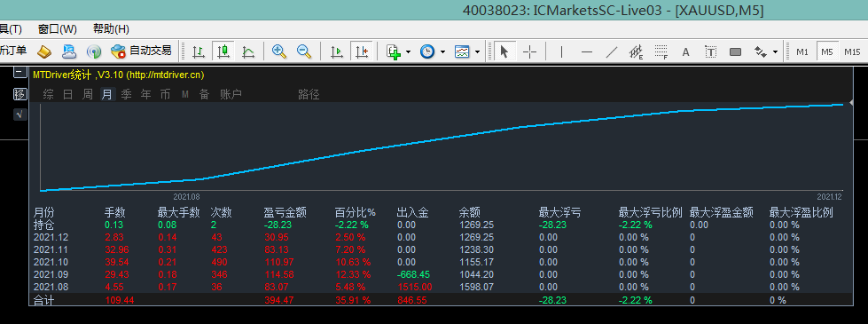Switch to the 综 summary tab
Image resolution: width=868 pixels, height=324 pixels.
pyautogui.click(x=48, y=95)
